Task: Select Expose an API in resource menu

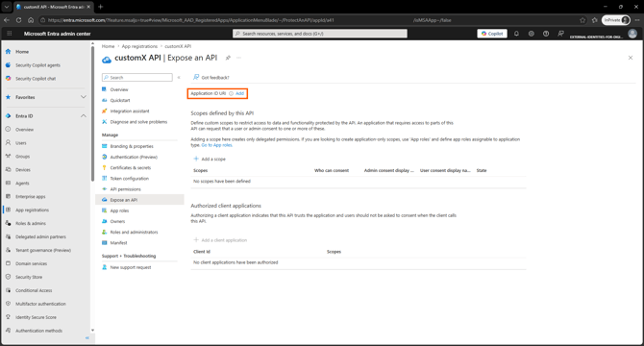Action: [x=124, y=200]
